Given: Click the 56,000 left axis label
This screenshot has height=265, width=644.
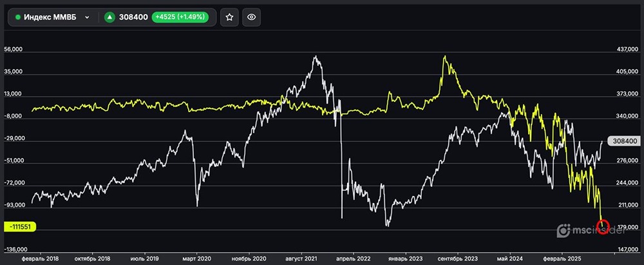Looking at the screenshot, I should tap(12, 49).
